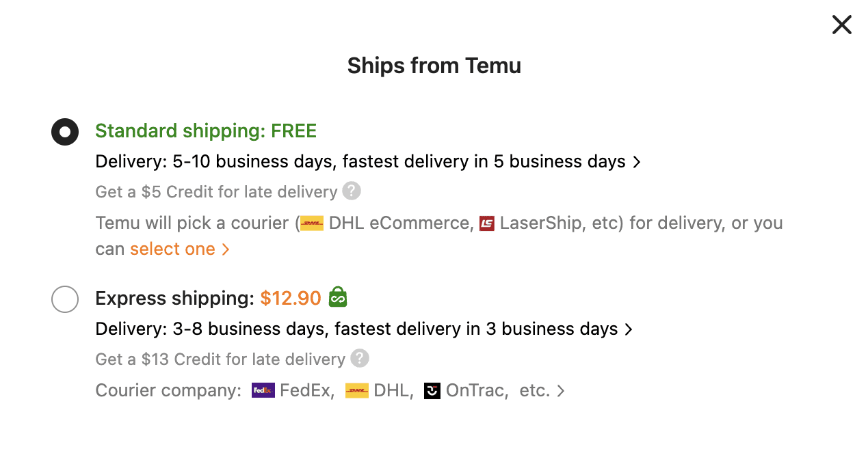Viewport: 868px width, 451px height.
Task: Click the DHL eCommerce courier icon
Action: (x=311, y=223)
